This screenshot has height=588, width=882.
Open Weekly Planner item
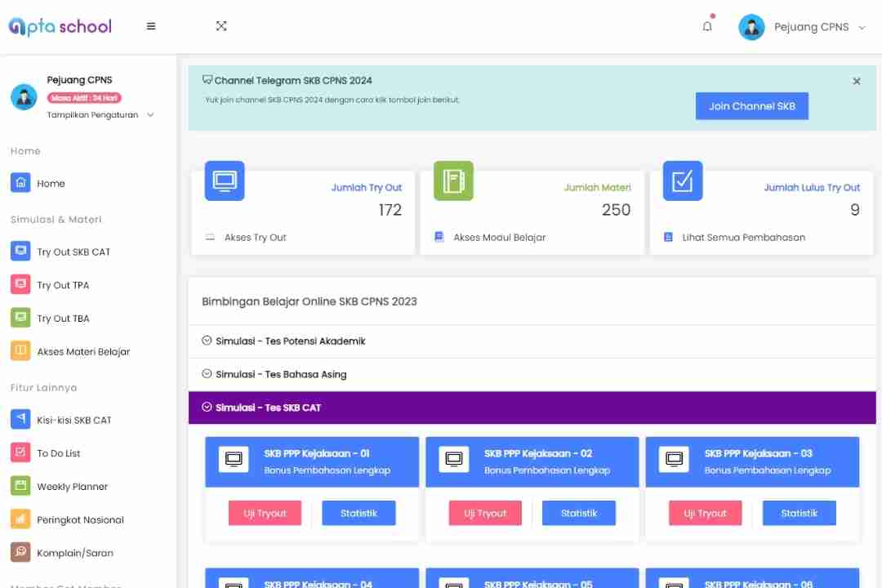[x=72, y=487]
